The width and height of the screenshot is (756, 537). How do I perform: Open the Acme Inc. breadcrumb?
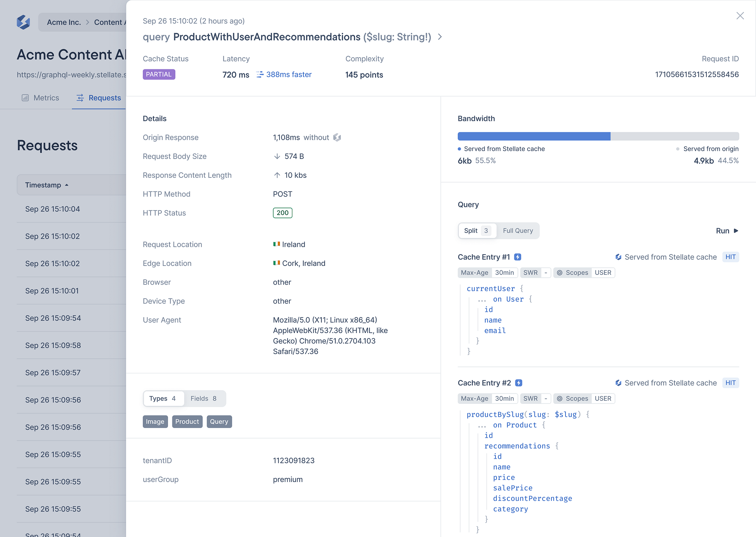(64, 22)
